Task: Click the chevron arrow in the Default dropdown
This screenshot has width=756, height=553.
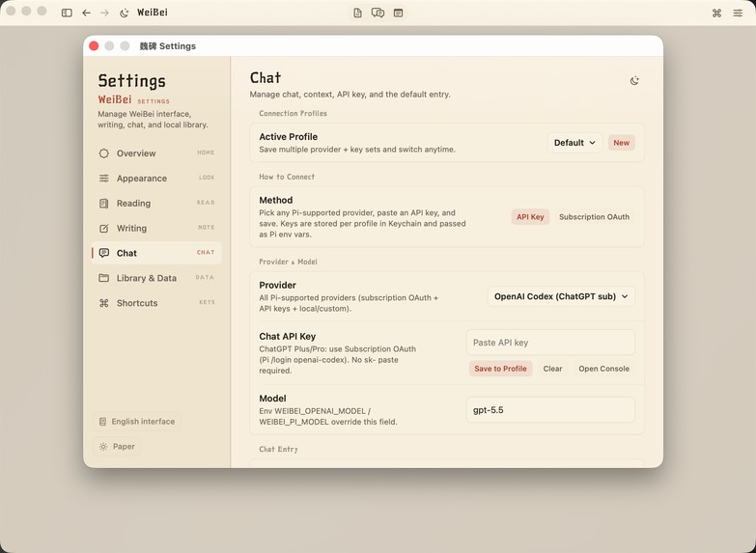Action: [x=593, y=143]
